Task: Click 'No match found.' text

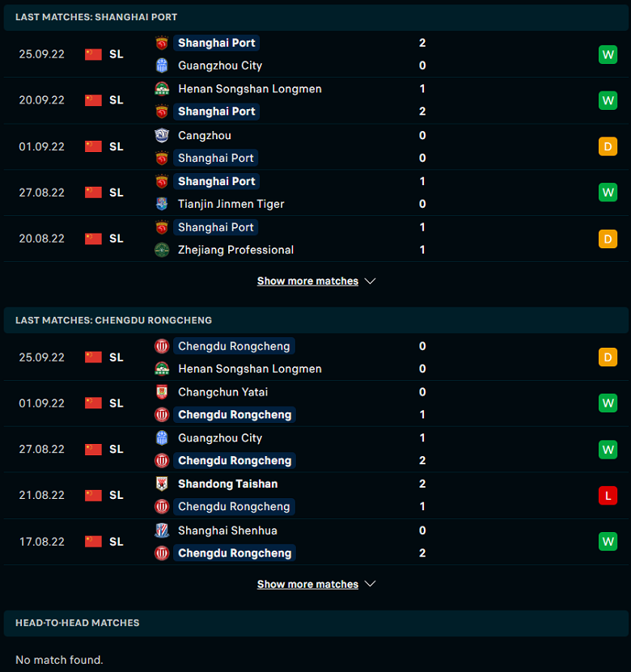Action: pyautogui.click(x=59, y=660)
